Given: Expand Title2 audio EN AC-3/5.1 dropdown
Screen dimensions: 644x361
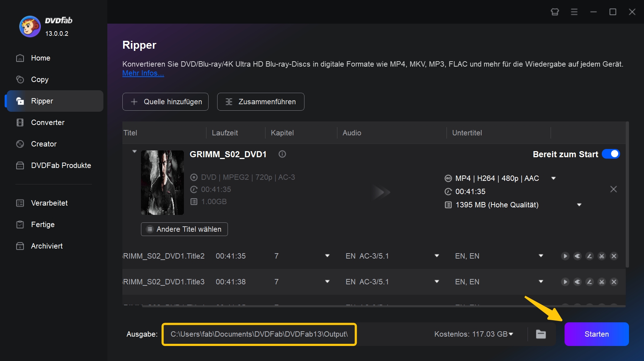Looking at the screenshot, I should point(437,256).
